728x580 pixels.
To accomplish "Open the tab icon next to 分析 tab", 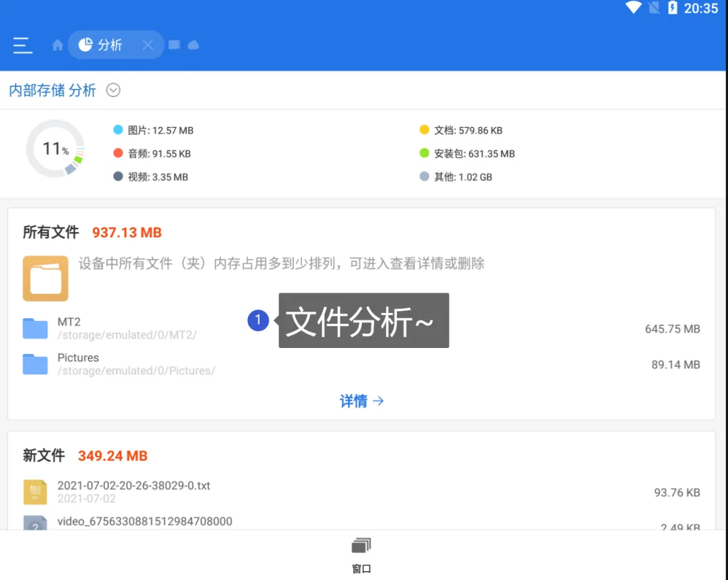I will 174,45.
